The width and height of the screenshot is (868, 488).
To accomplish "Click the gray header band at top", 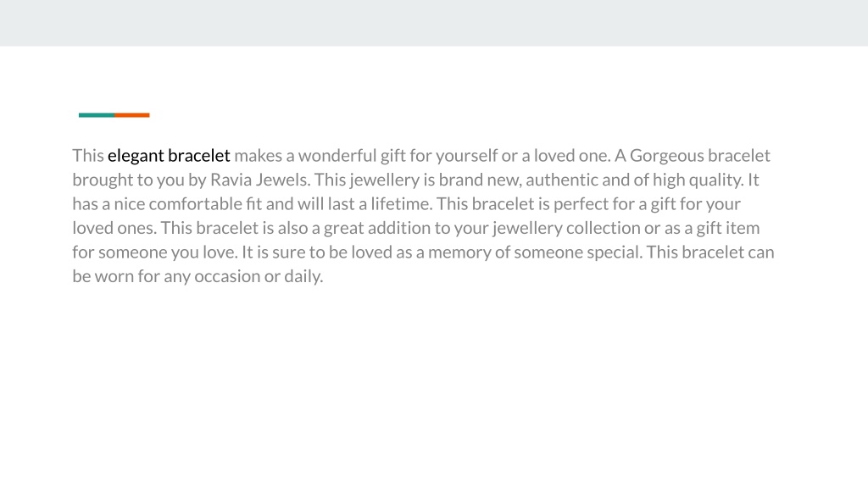I will [434, 23].
